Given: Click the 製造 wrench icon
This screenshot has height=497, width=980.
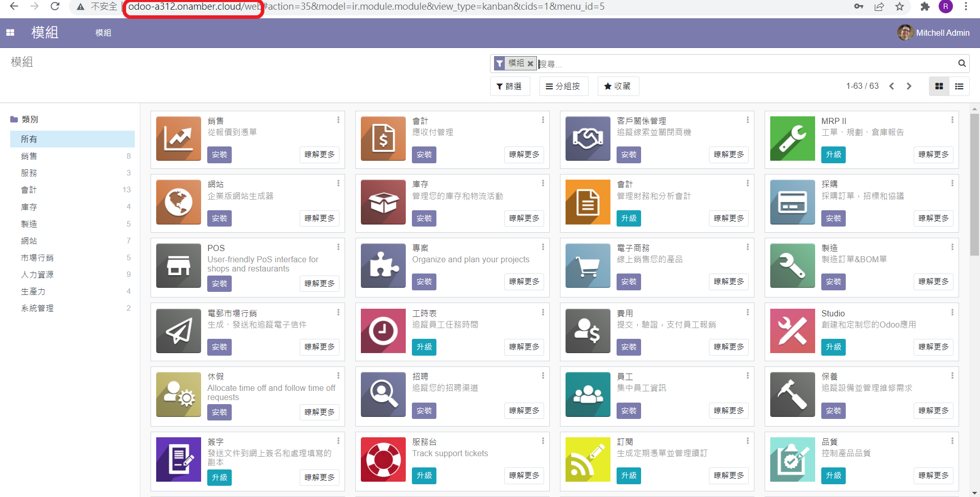Looking at the screenshot, I should 792,266.
